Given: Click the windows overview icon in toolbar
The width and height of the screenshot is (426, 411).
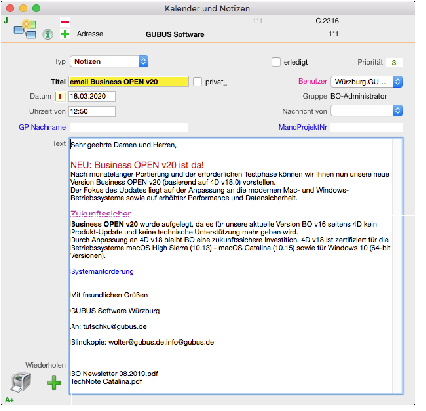Looking at the screenshot, I should point(25,29).
